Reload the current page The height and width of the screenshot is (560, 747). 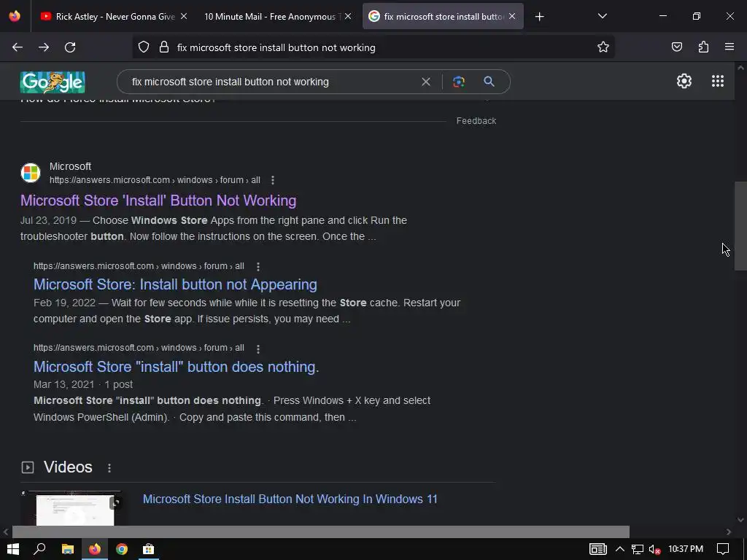coord(70,47)
